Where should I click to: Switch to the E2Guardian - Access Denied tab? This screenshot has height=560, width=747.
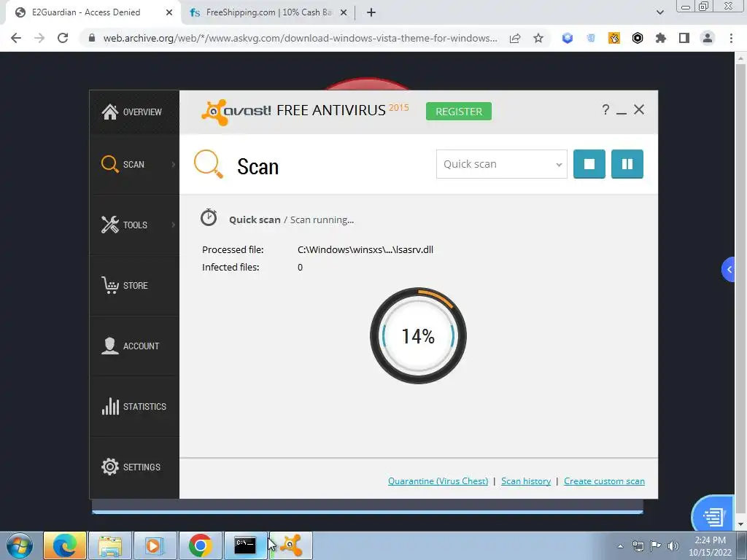pyautogui.click(x=86, y=12)
